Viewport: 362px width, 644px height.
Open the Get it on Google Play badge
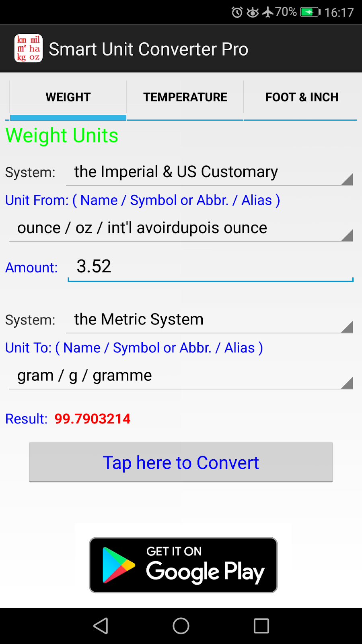coord(183,565)
